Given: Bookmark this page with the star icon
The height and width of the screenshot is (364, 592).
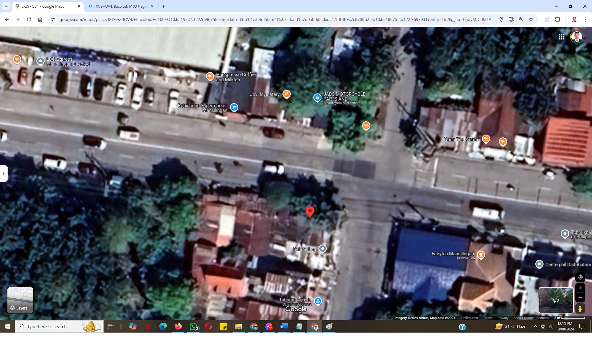Looking at the screenshot, I should 531,19.
